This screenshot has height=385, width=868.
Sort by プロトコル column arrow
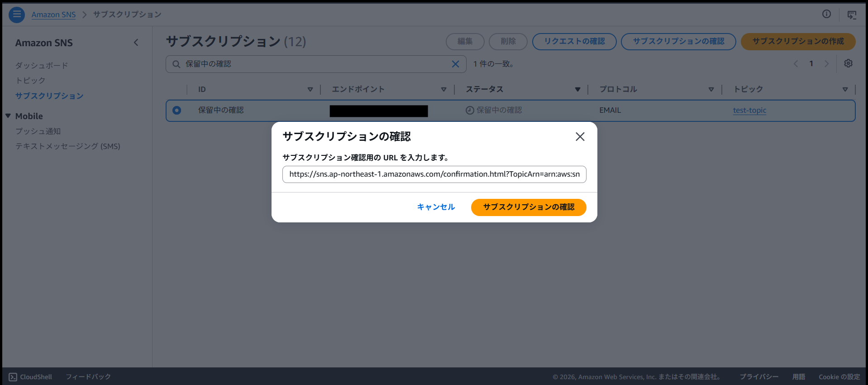(x=711, y=89)
